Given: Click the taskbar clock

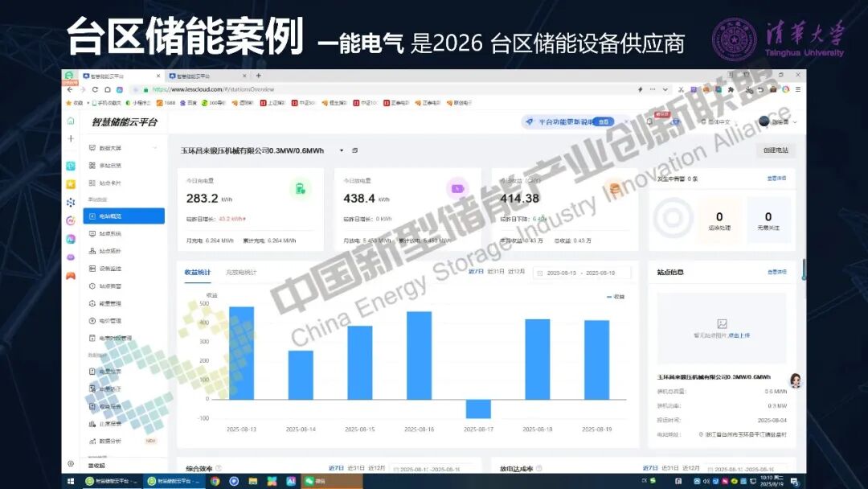Looking at the screenshot, I should coord(772,481).
